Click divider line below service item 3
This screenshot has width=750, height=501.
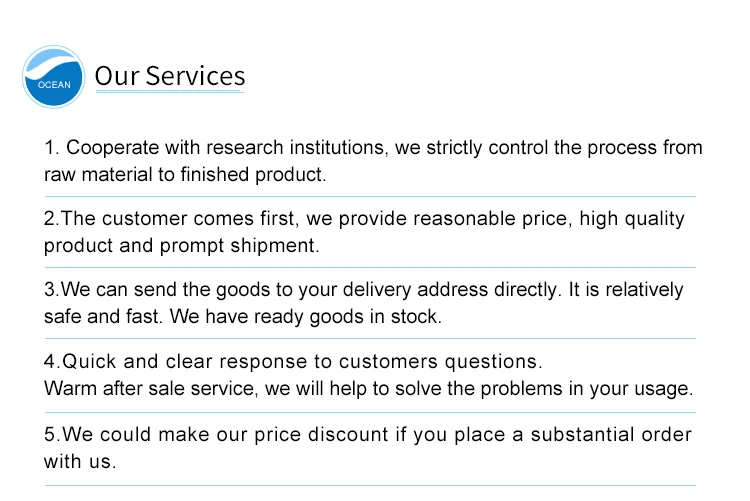coord(369,338)
